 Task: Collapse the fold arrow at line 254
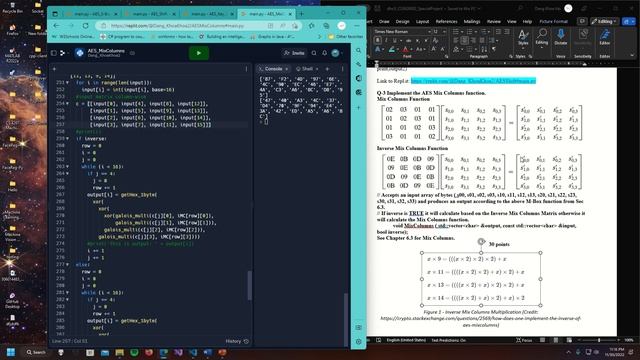[x=68, y=104]
